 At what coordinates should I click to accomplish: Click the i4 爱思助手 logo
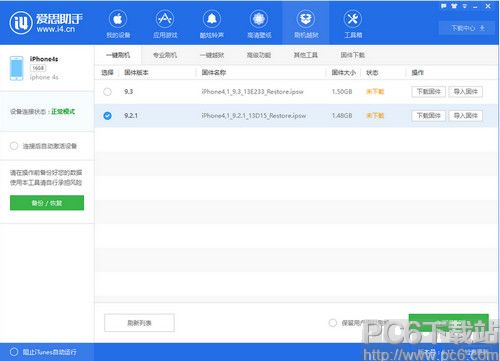click(46, 22)
